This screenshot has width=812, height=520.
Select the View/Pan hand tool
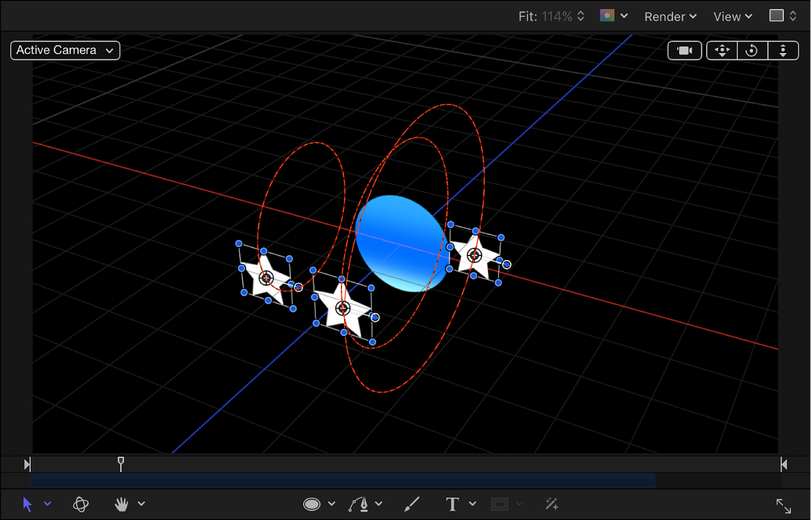pyautogui.click(x=121, y=504)
